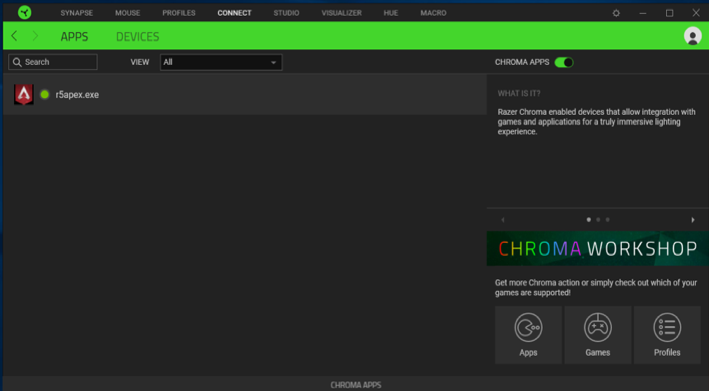The width and height of the screenshot is (709, 391).
Task: Select the second carousel page dot
Action: 598,220
